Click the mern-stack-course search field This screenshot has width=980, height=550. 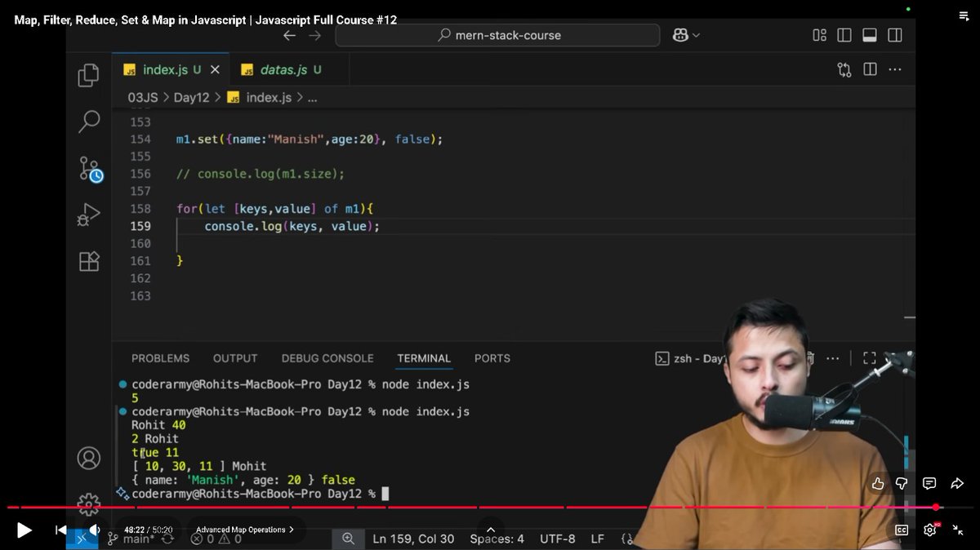tap(498, 34)
